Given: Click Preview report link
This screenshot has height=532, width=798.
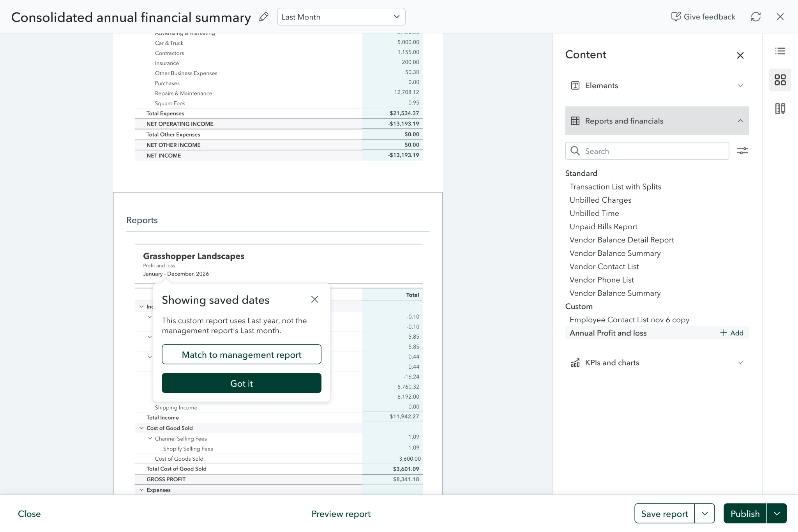Looking at the screenshot, I should tap(341, 514).
